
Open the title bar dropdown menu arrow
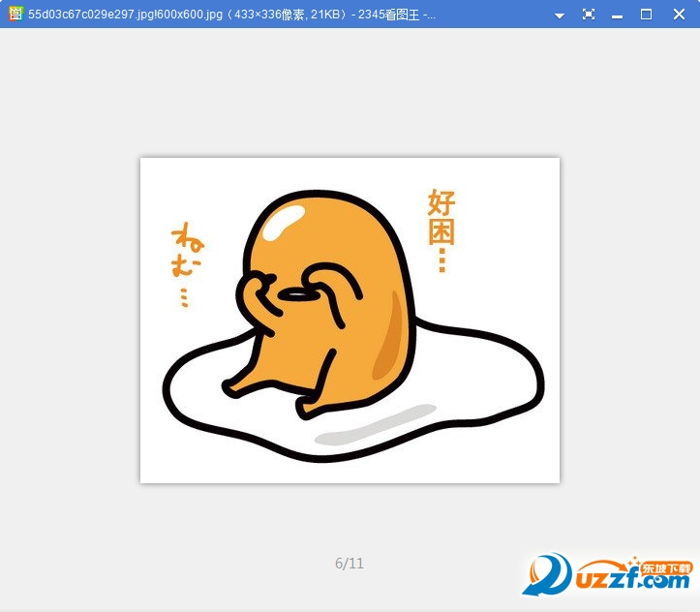(559, 15)
